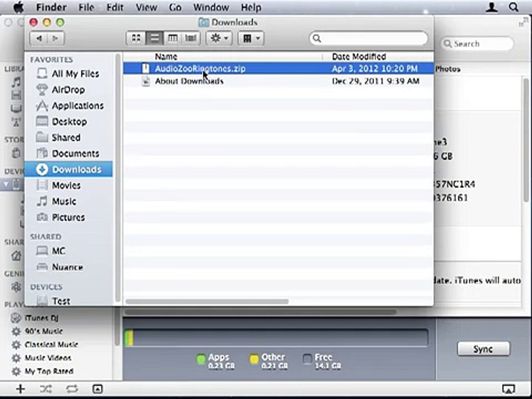Toggle repeat in iTunes bottom bar
Screen dimensions: 532x399
[72, 389]
